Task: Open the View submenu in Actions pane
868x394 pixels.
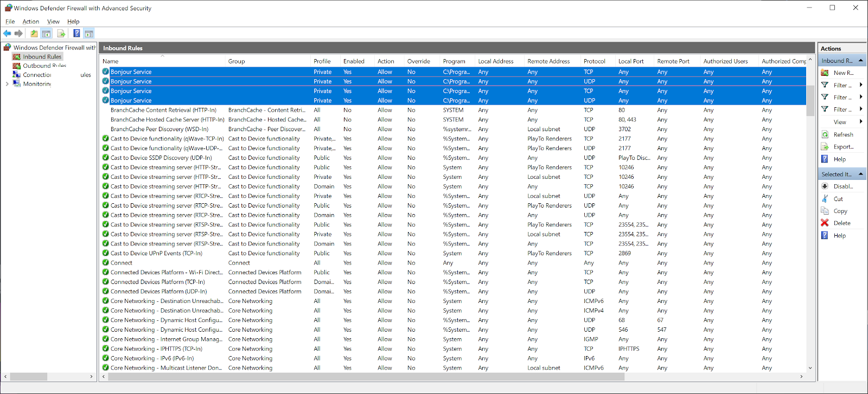Action: pyautogui.click(x=840, y=122)
